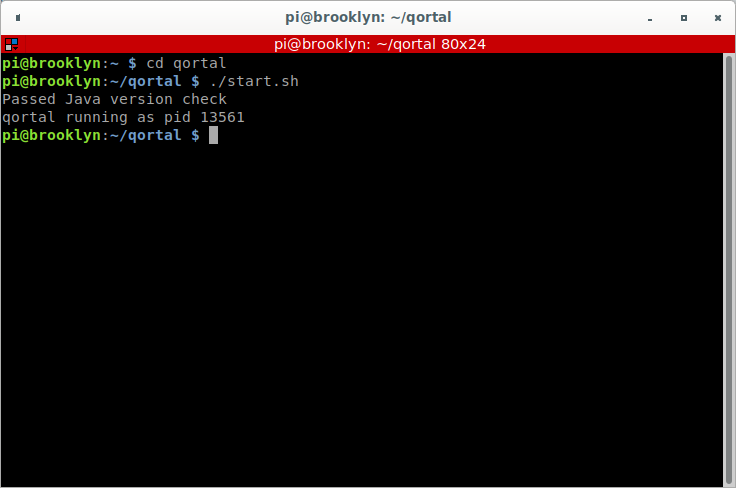This screenshot has height=488, width=736.
Task: Click the last prompt's green pi@brooklyn text
Action: (x=51, y=135)
